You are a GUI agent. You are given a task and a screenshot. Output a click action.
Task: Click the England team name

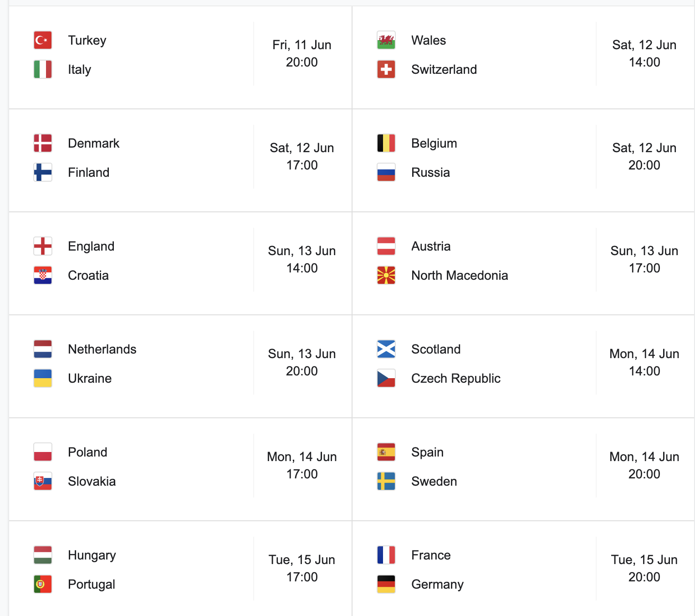91,246
